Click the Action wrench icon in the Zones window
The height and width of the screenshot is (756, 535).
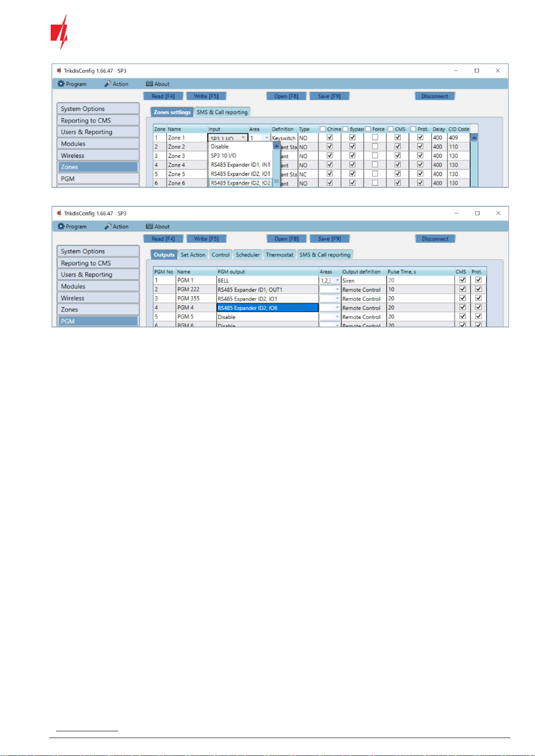pyautogui.click(x=108, y=83)
